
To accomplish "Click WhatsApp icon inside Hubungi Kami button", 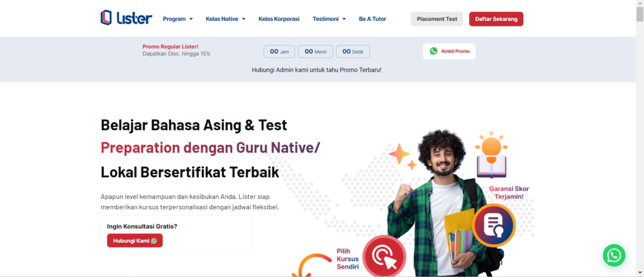I will coord(153,241).
